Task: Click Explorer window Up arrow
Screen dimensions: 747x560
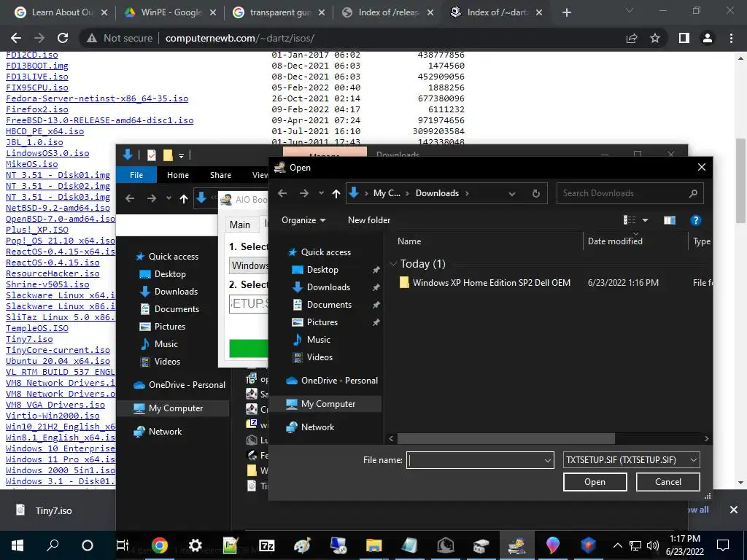Action: coord(184,198)
